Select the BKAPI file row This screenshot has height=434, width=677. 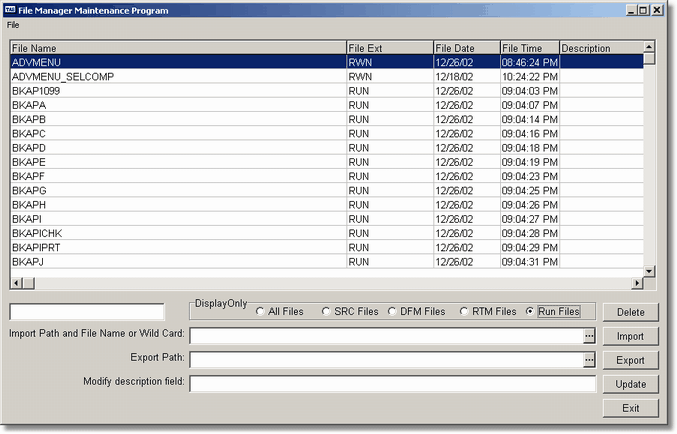click(327, 219)
